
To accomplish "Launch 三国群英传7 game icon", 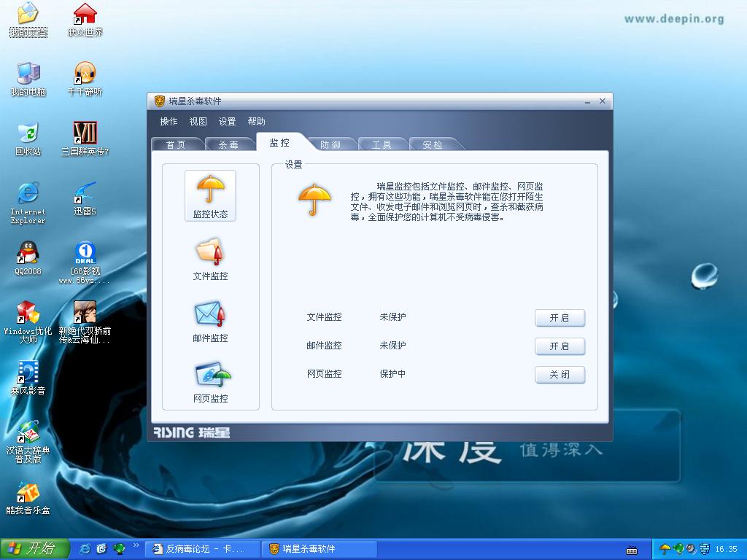I will pos(85,139).
